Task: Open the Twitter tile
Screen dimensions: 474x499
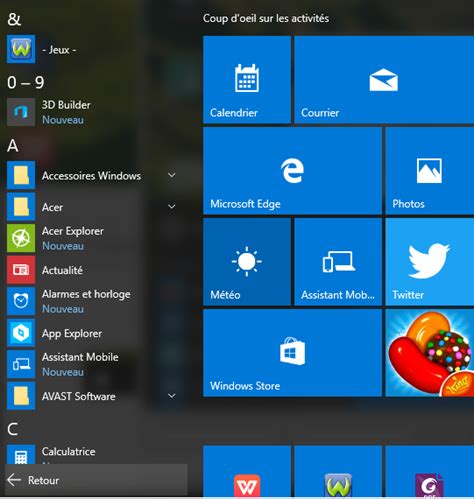Action: click(430, 262)
